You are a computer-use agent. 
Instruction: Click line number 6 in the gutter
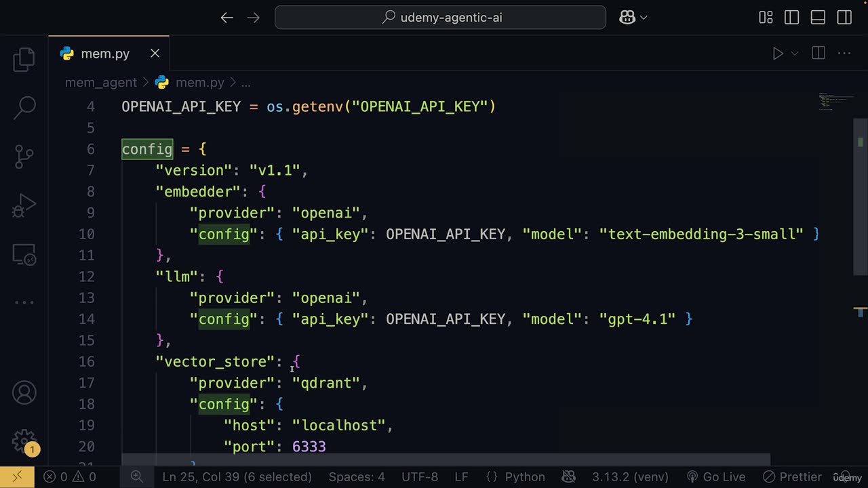pyautogui.click(x=91, y=149)
